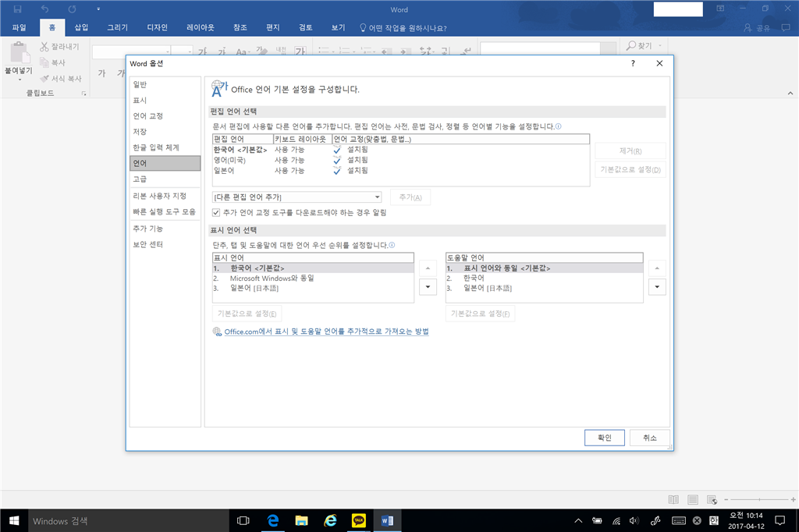Open File Explorer from the taskbar
This screenshot has width=799, height=532.
tap(302, 520)
